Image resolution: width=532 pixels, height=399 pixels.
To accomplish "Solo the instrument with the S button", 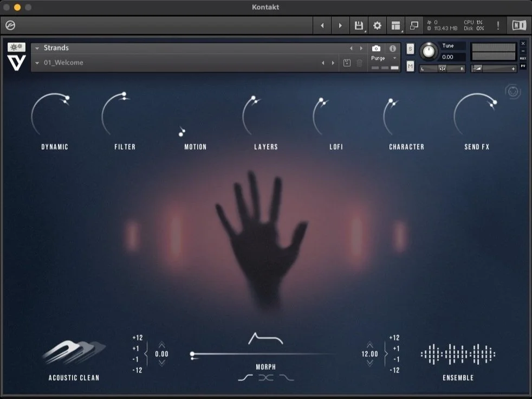I will [x=410, y=49].
